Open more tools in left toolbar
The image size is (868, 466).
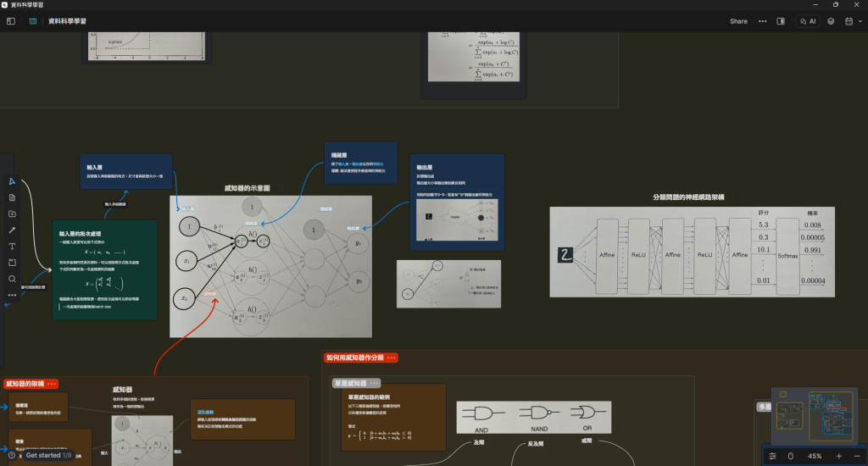tap(12, 295)
